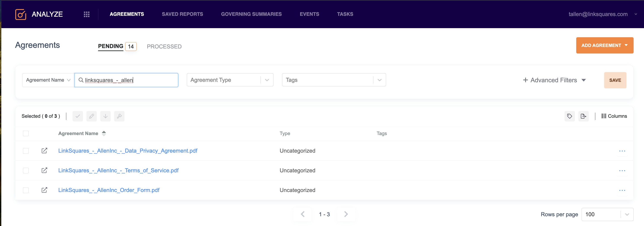Open the Tags filter dropdown

coord(334,80)
